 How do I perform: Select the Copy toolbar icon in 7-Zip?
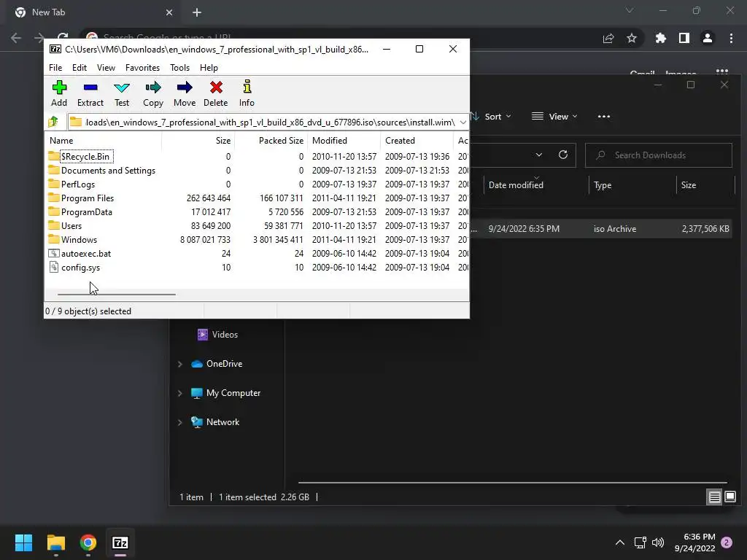pos(153,93)
